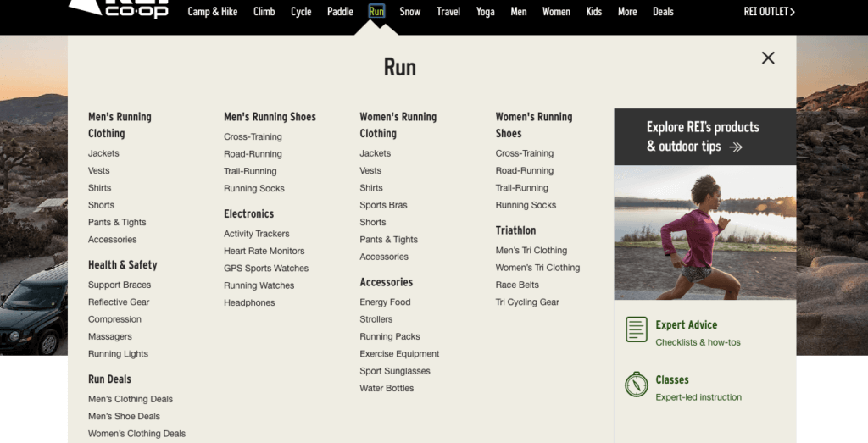Screen dimensions: 868x443
Task: Open Shorts under Men's Running Clothing
Action: (101, 205)
